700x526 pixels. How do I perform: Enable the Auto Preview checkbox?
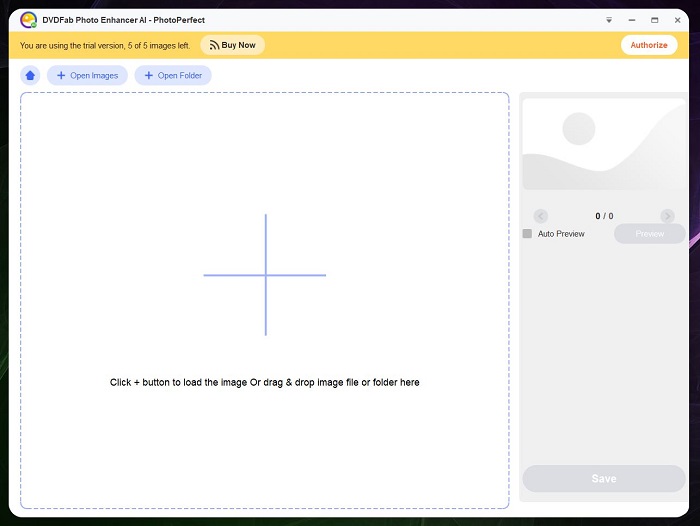(527, 234)
